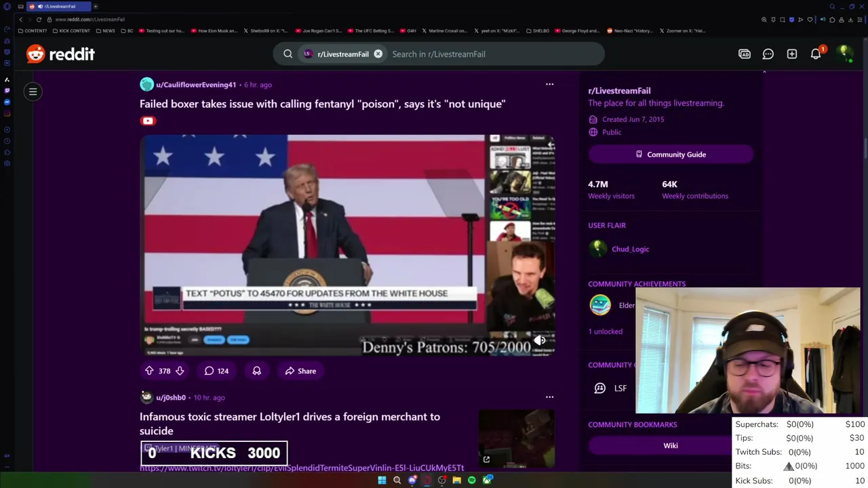Switch to the r/LivestreamFail browser tab
Viewport: 868px width, 488px height.
(60, 7)
